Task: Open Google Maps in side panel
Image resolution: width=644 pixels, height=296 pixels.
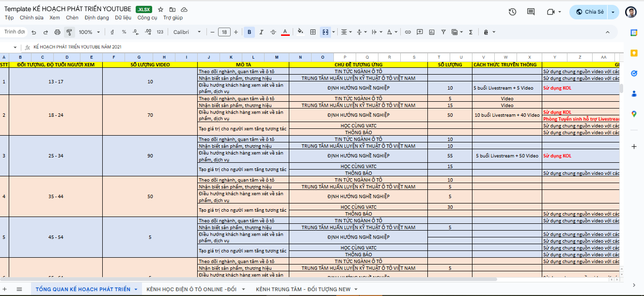Action: click(634, 114)
